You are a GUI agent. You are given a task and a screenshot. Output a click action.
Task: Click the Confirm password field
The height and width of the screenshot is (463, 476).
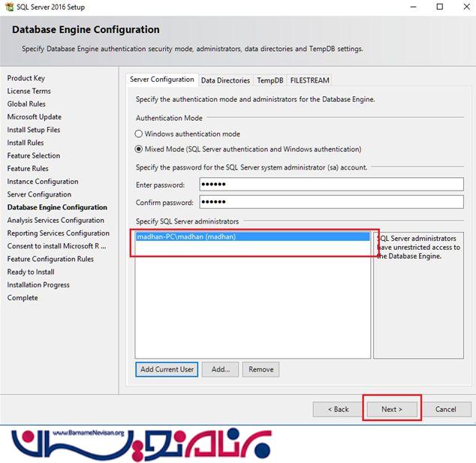331,202
